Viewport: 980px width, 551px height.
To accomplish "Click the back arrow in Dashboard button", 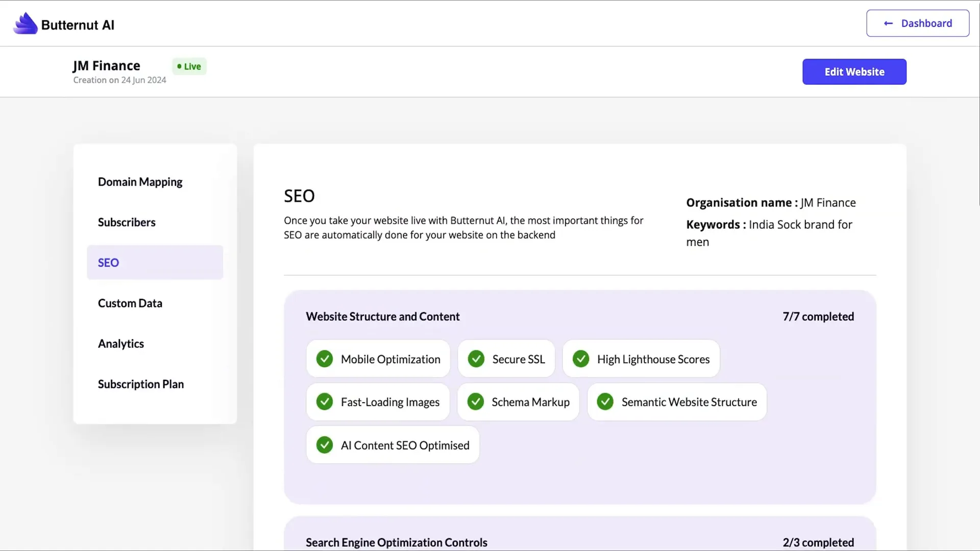I will (888, 23).
